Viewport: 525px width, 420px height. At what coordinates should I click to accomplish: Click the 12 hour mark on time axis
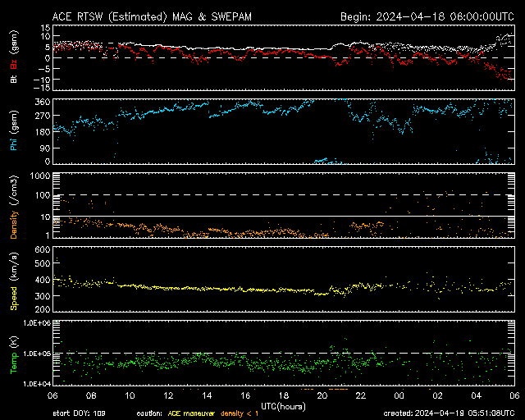(169, 395)
